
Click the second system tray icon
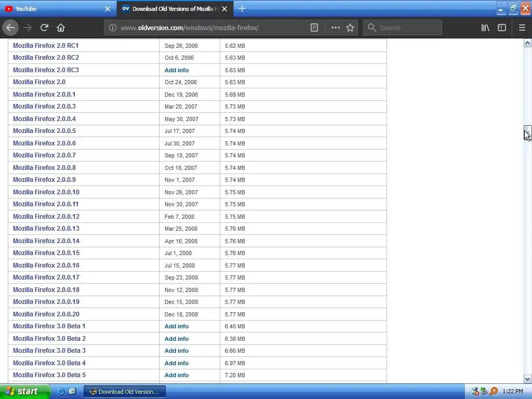tap(484, 391)
